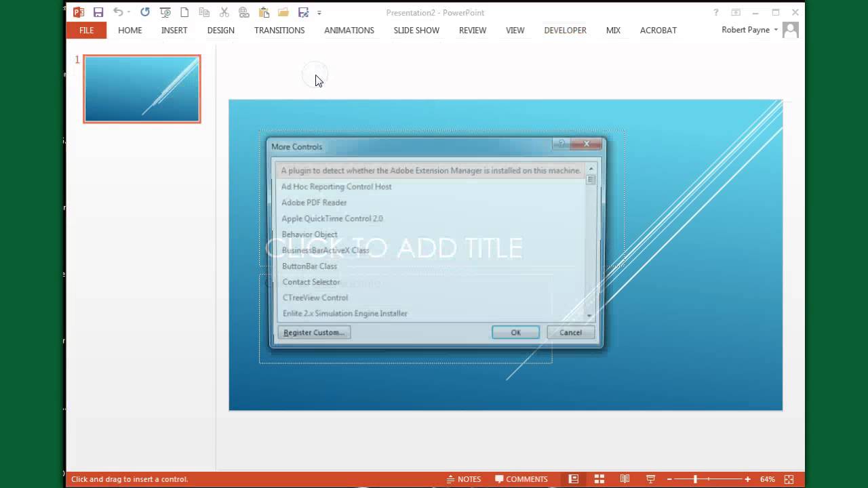
Task: Open the DEVELOPER ribbon tab
Action: (x=565, y=30)
